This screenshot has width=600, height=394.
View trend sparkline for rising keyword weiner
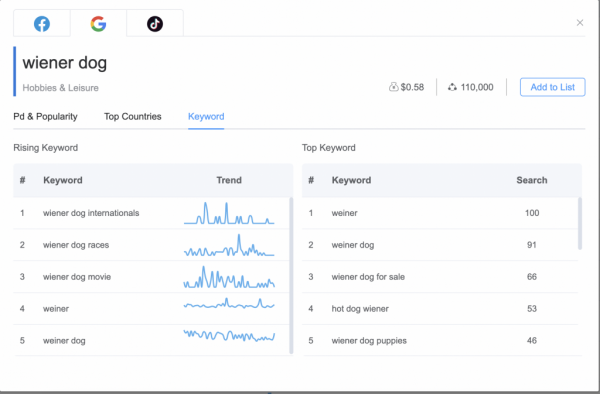point(229,304)
